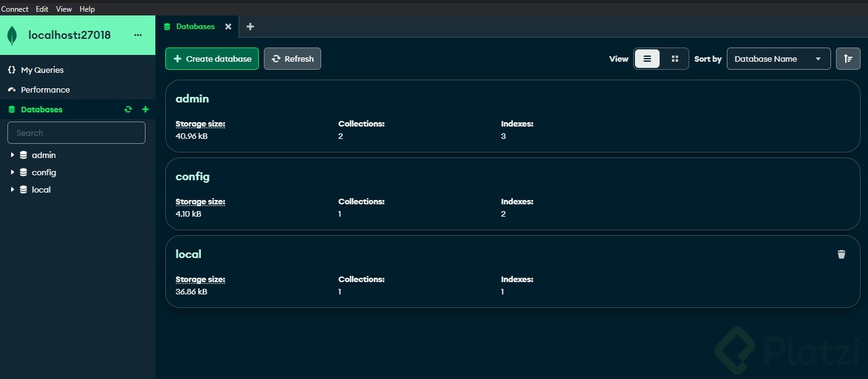Open a new tab with plus button

tap(250, 27)
